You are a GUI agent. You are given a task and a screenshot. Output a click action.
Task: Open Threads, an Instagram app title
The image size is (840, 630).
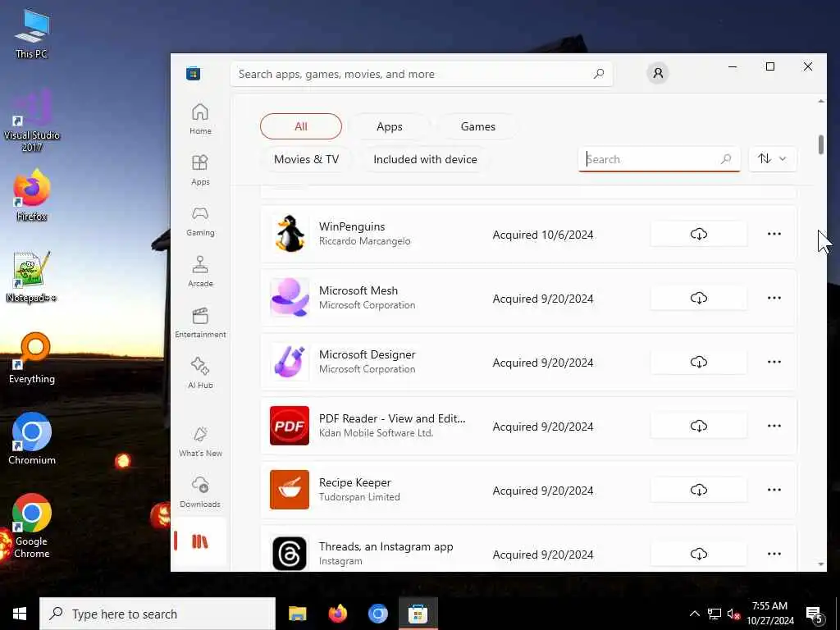386,546
